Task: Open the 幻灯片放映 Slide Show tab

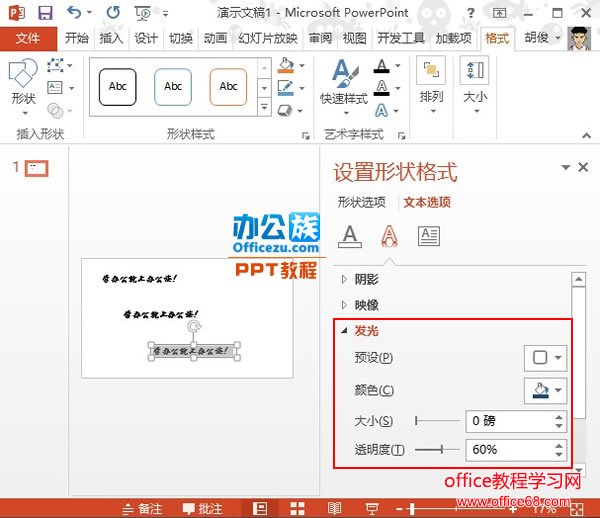Action: (x=268, y=38)
